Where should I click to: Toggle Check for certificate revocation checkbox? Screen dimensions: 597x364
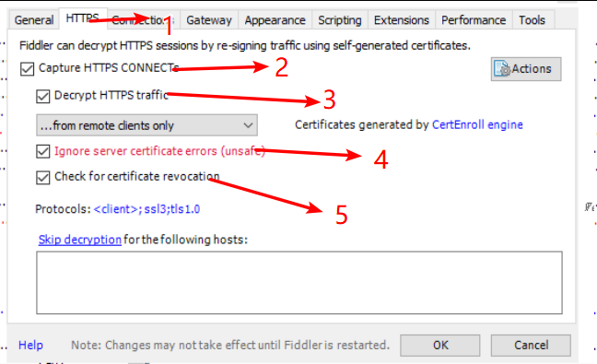43,177
